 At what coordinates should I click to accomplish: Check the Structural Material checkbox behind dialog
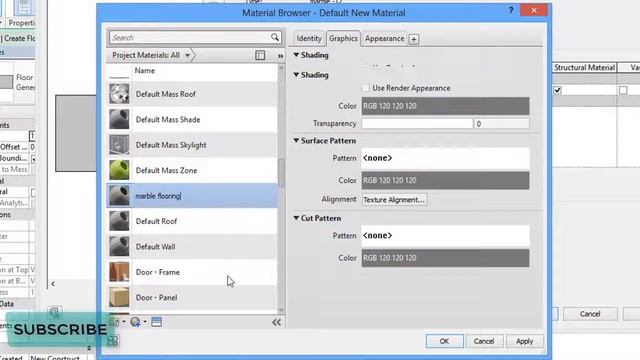click(558, 90)
